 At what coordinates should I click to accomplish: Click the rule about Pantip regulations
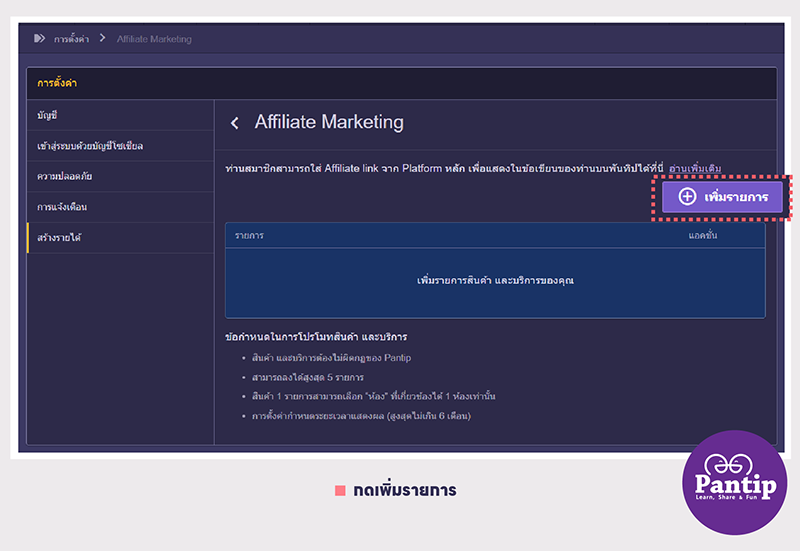[x=331, y=358]
